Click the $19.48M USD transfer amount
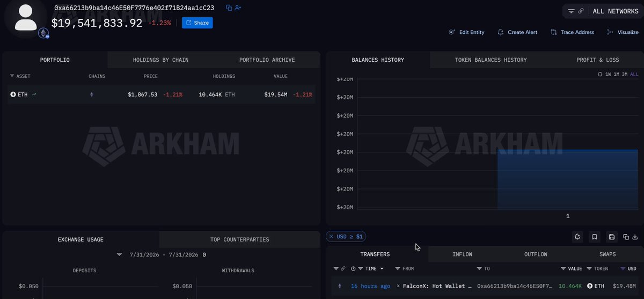 coord(624,286)
